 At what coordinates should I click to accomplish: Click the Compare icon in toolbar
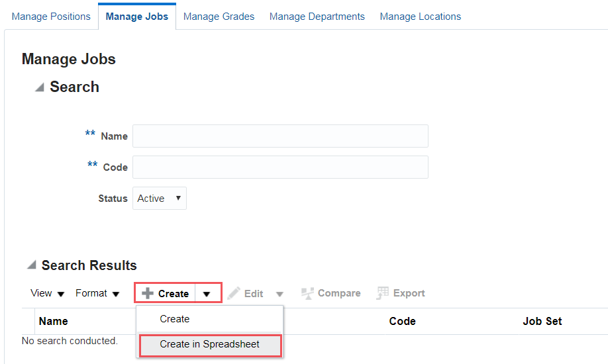[x=307, y=293]
